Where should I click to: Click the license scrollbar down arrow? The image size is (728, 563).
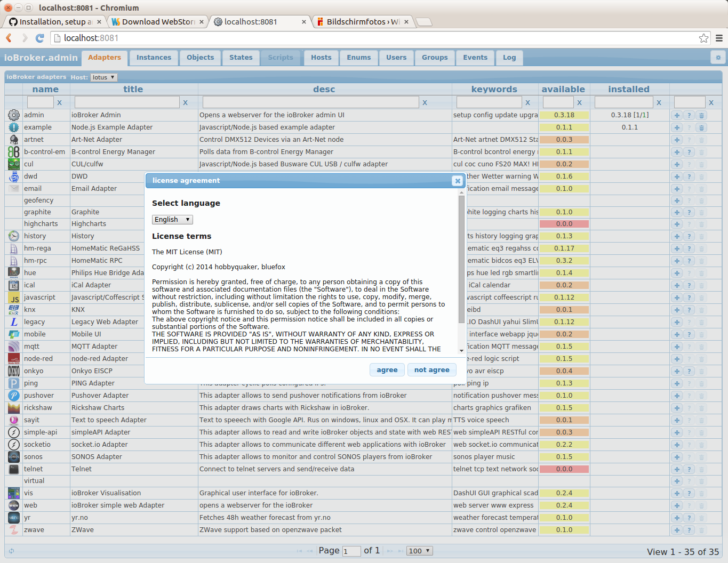tap(461, 350)
